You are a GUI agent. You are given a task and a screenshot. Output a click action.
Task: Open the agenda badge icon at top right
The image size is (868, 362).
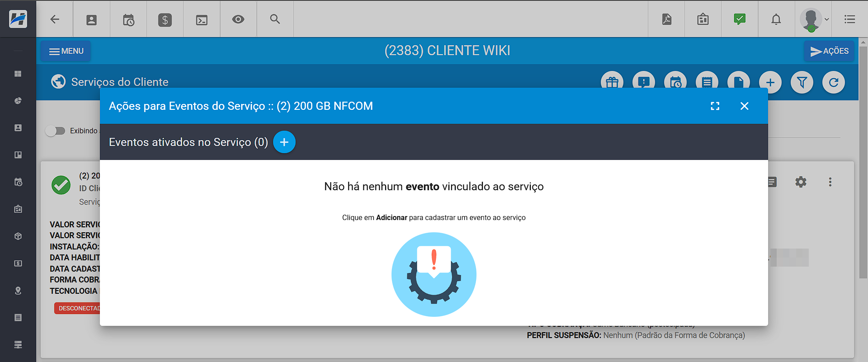703,19
